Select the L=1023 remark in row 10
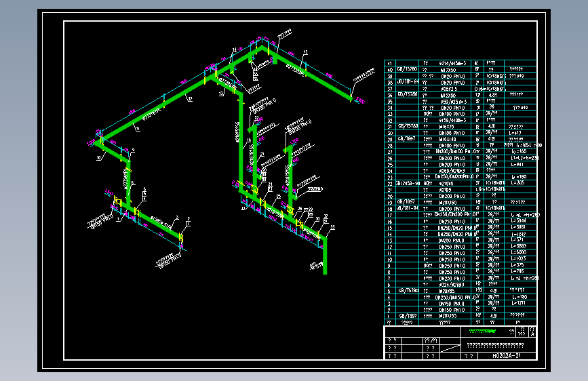 [519, 258]
